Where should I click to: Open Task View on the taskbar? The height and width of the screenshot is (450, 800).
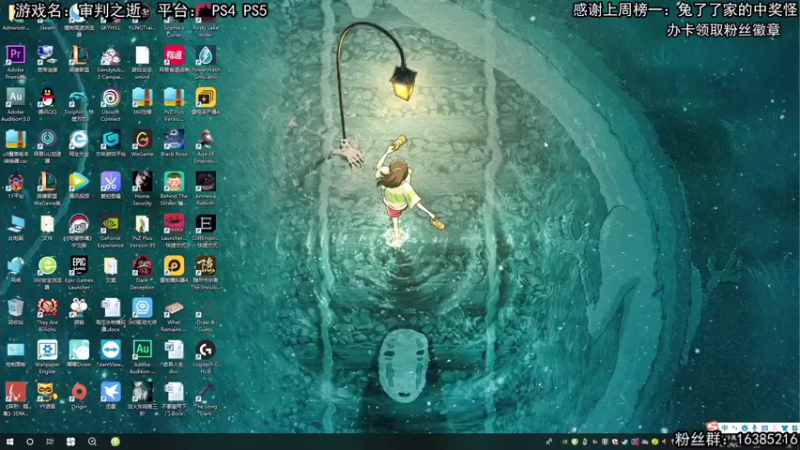pyautogui.click(x=49, y=442)
